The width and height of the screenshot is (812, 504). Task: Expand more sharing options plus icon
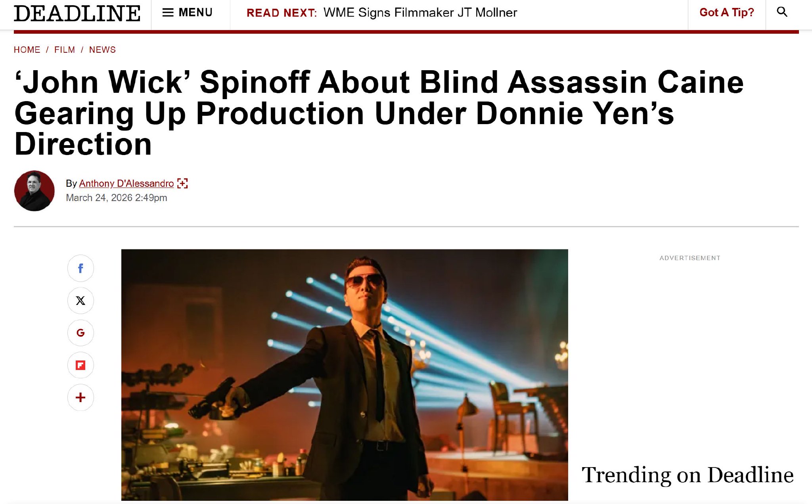[80, 397]
